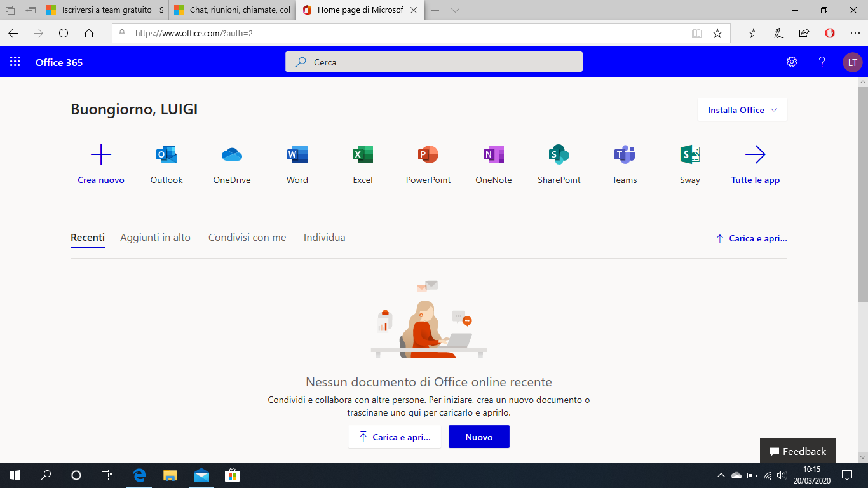Open the Mail app in the taskbar
Image resolution: width=868 pixels, height=488 pixels.
tap(201, 475)
